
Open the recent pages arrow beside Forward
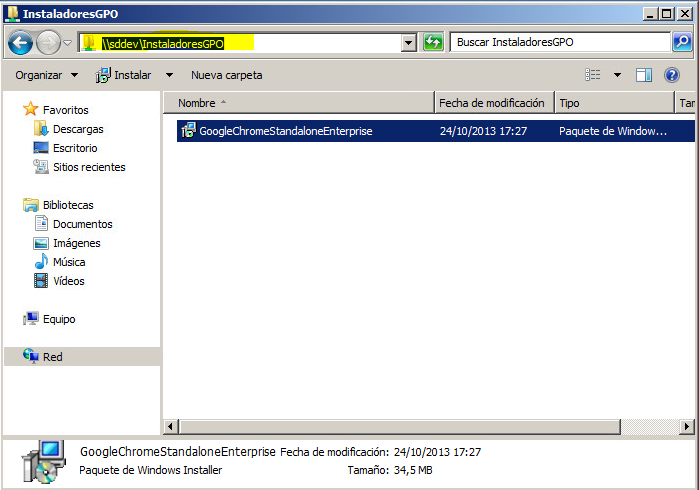point(67,43)
